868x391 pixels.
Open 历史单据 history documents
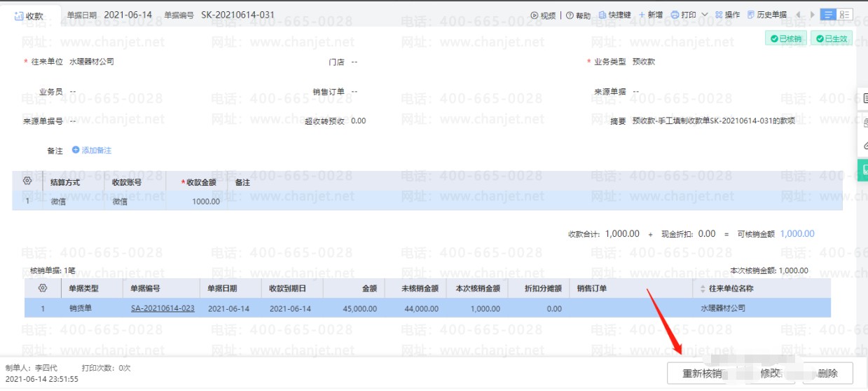tap(766, 15)
